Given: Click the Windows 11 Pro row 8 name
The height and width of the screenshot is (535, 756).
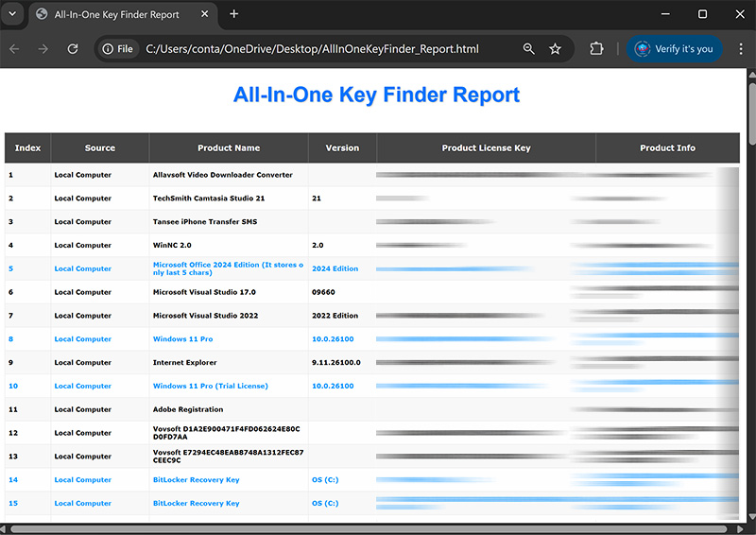Looking at the screenshot, I should pos(182,339).
